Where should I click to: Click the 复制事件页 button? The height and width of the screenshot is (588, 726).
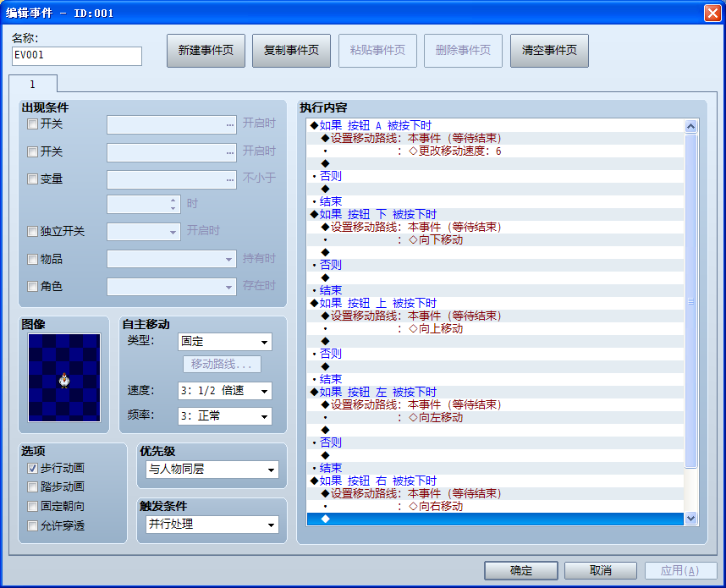(x=291, y=51)
